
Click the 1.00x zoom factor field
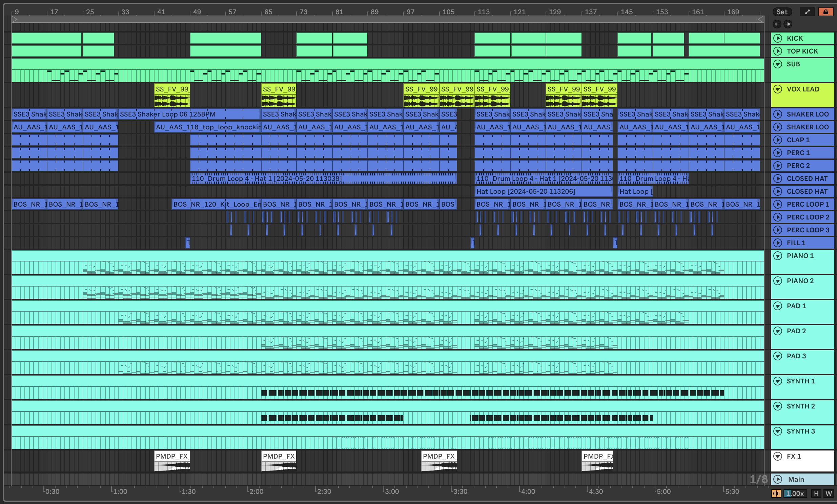(x=795, y=493)
